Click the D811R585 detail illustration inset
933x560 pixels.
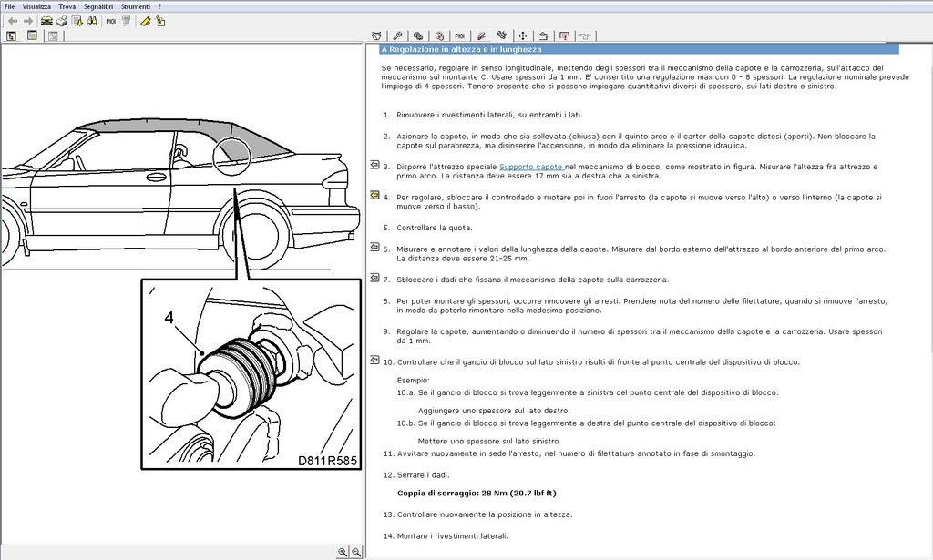251,374
